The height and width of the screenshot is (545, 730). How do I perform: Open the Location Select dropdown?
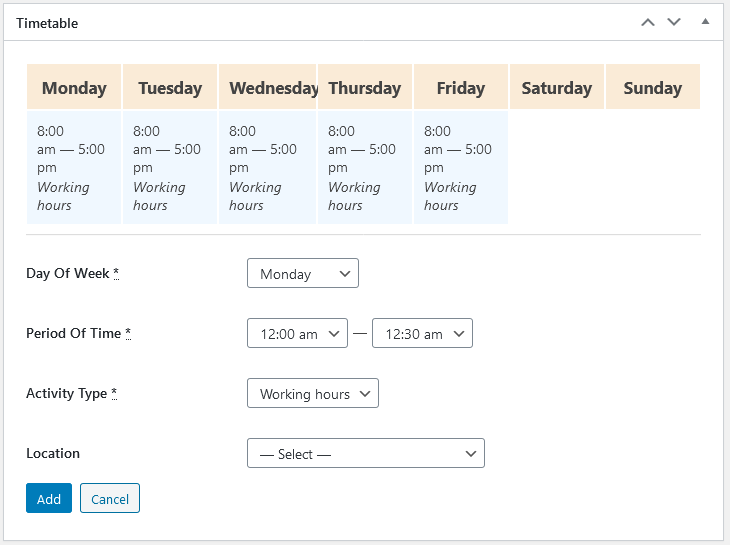coord(365,453)
